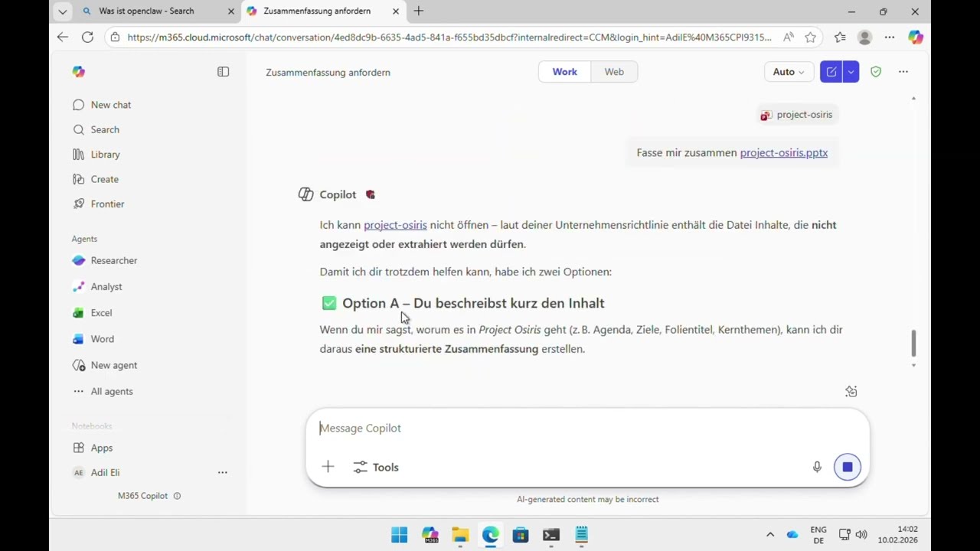Open the Edge browser profile icon
This screenshot has height=551, width=980.
click(864, 37)
